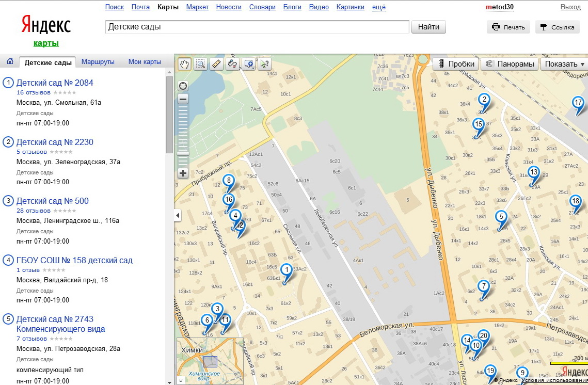Image resolution: width=588 pixels, height=385 pixels.
Task: Toggle Панорамы street view layer
Action: pos(510,64)
